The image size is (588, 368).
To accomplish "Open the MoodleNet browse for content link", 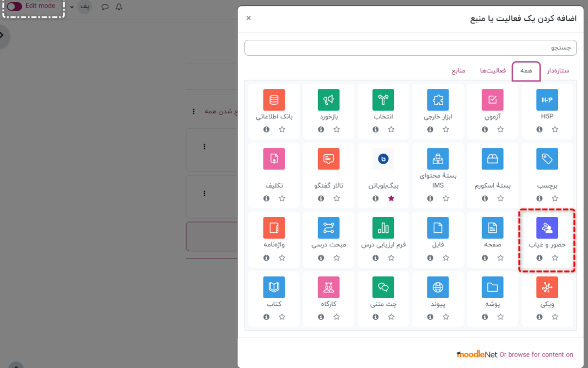I will pyautogui.click(x=536, y=354).
